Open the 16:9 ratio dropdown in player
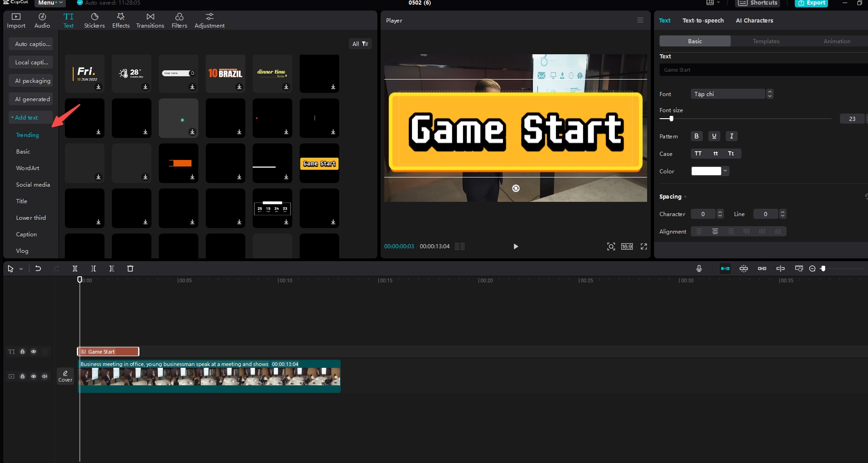Viewport: 868px width, 463px height. (627, 246)
